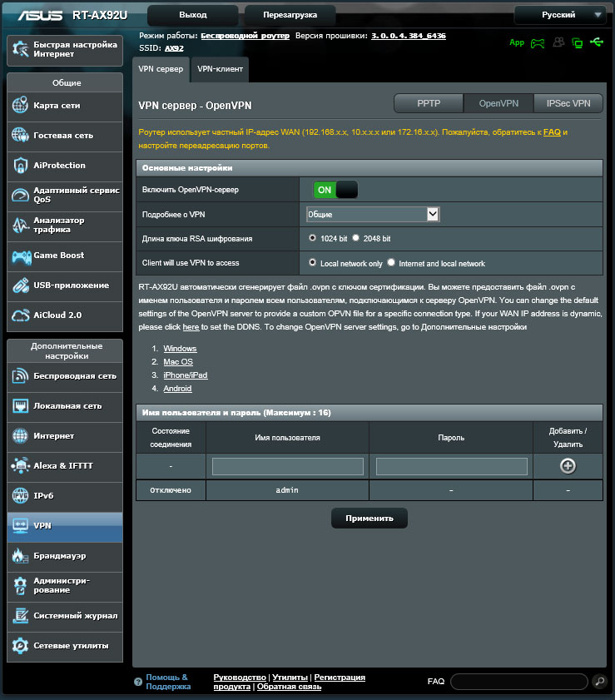This screenshot has width=615, height=700.
Task: Focus the FAQ search field
Action: [x=519, y=682]
